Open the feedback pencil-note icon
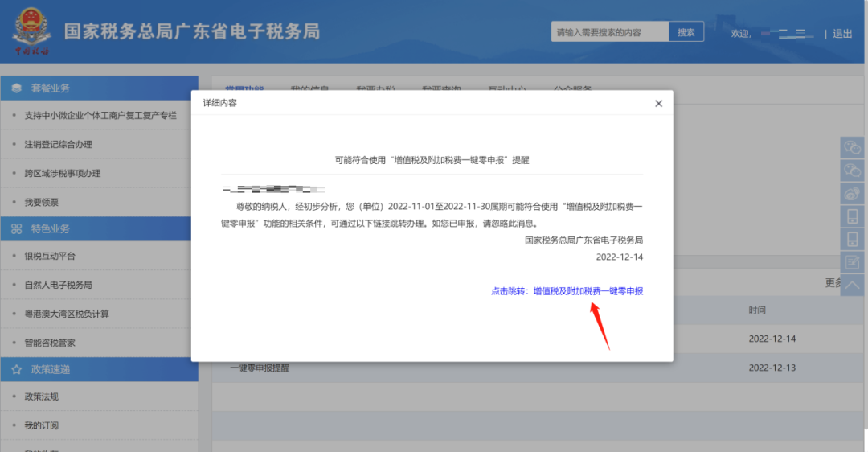Image resolution: width=868 pixels, height=452 pixels. (852, 262)
